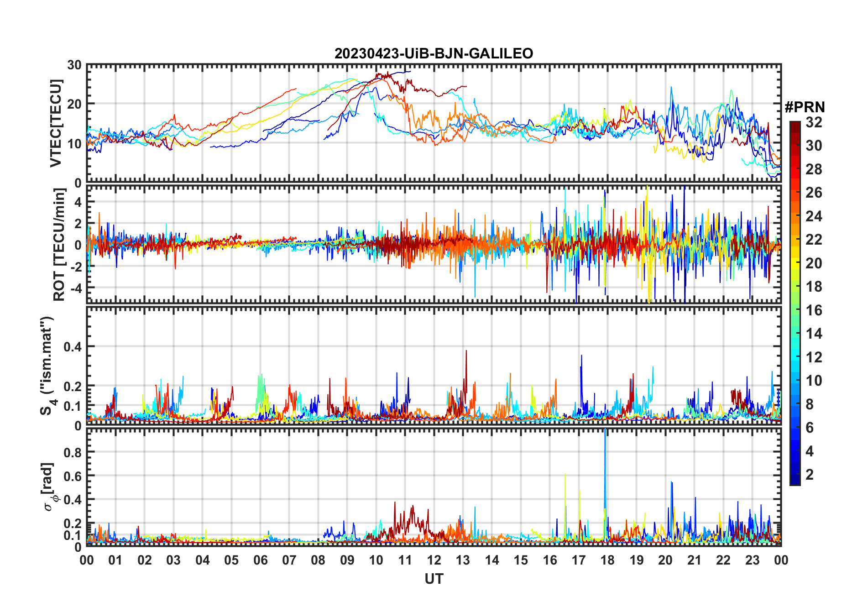
Task: Select the ROT [TECU/min] y-axis label
Action: point(59,245)
